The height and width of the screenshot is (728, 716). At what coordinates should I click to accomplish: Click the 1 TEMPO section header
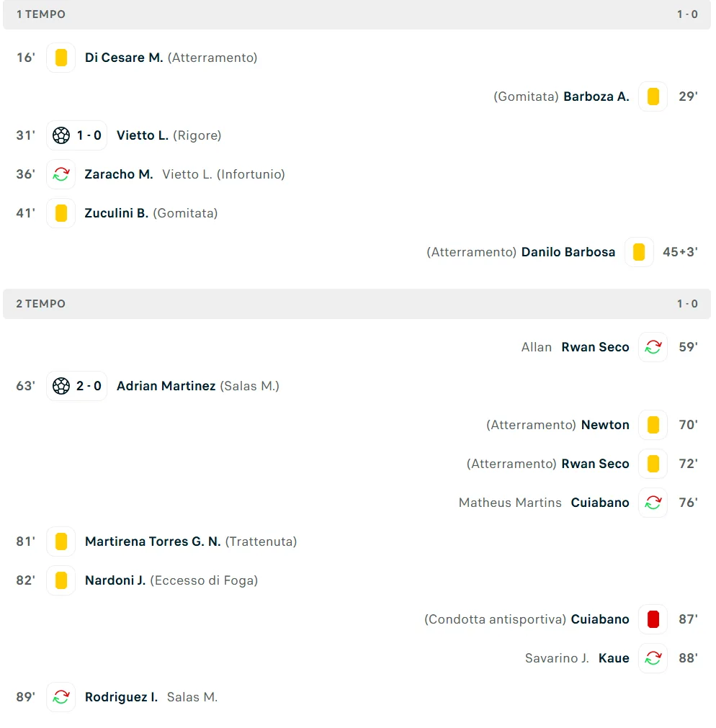41,14
